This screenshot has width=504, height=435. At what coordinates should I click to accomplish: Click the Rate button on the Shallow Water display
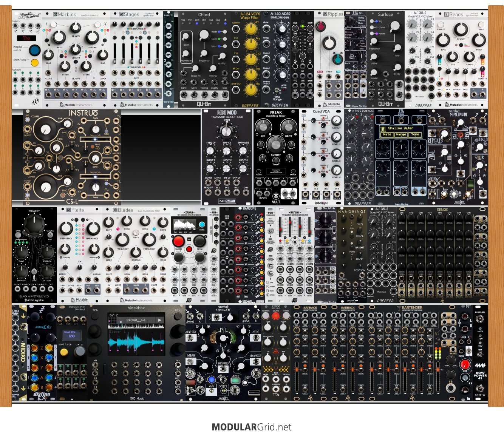click(x=387, y=134)
